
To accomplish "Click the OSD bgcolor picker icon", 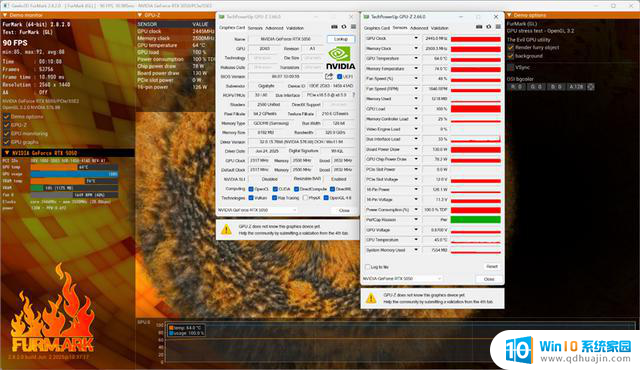I will pos(590,86).
